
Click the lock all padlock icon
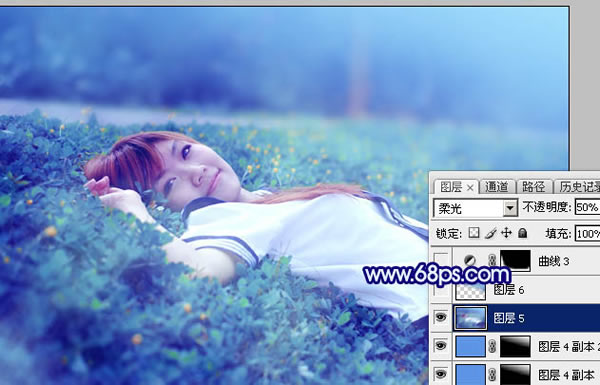(x=522, y=233)
